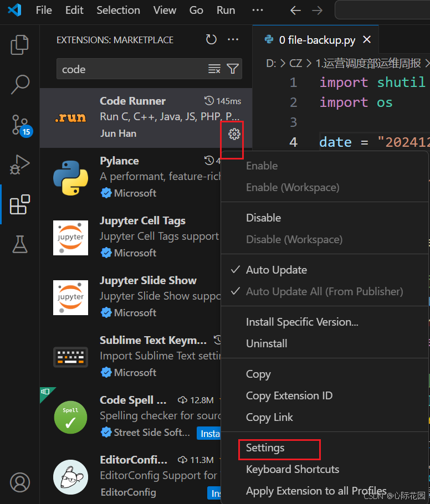The height and width of the screenshot is (504, 430).
Task: Go forward with the right arrow
Action: (x=317, y=11)
